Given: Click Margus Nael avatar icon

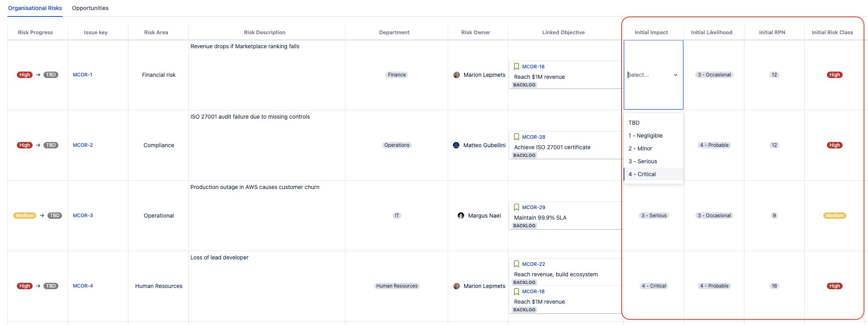Looking at the screenshot, I should tap(461, 216).
